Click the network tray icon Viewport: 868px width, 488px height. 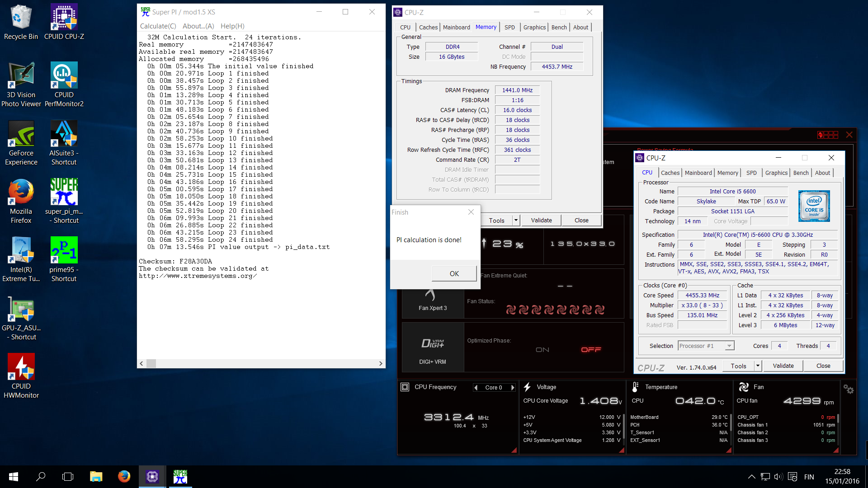pyautogui.click(x=765, y=477)
